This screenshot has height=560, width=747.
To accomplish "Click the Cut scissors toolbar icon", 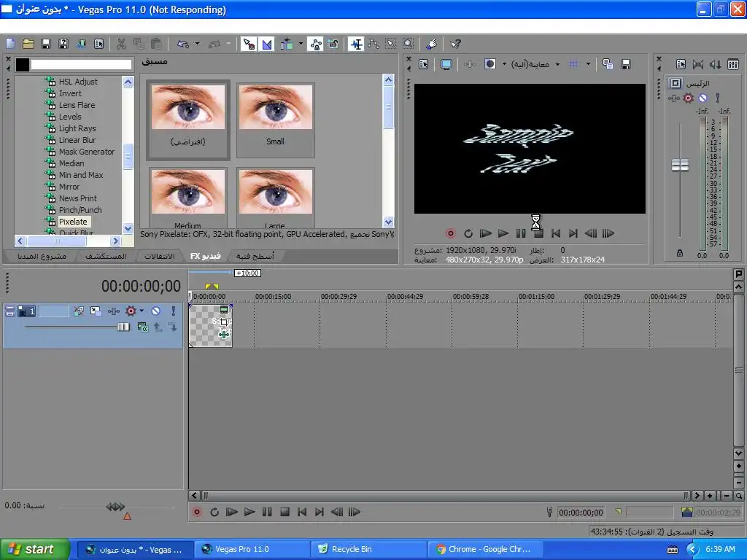I will [121, 44].
